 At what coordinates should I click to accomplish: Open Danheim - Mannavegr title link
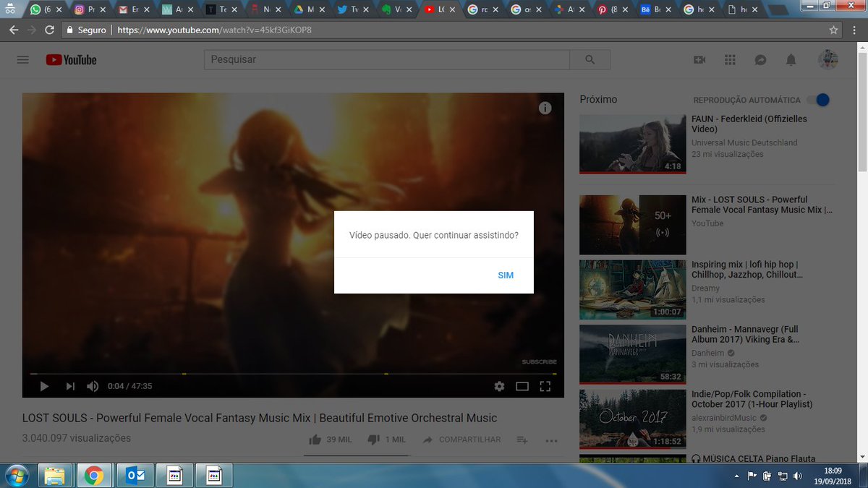745,334
